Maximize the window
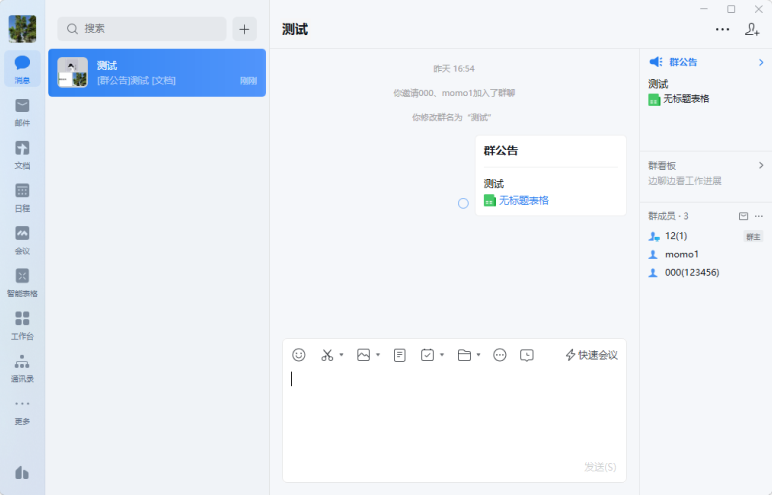 [x=731, y=9]
